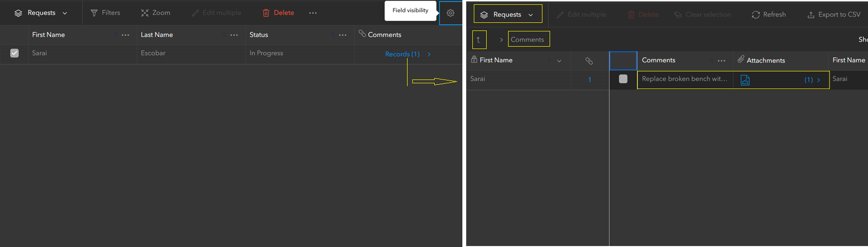Image resolution: width=868 pixels, height=247 pixels.
Task: Click the Comments breadcrumb item
Action: [x=527, y=40]
